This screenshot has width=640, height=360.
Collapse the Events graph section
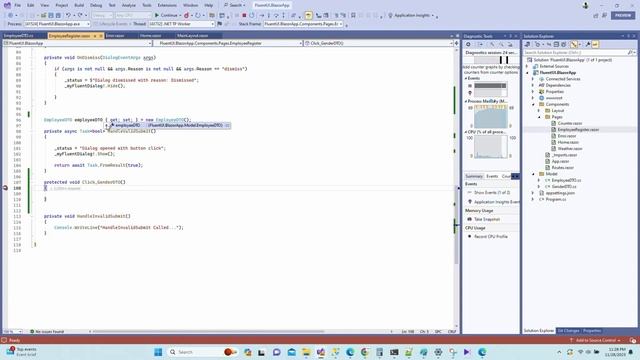466,78
